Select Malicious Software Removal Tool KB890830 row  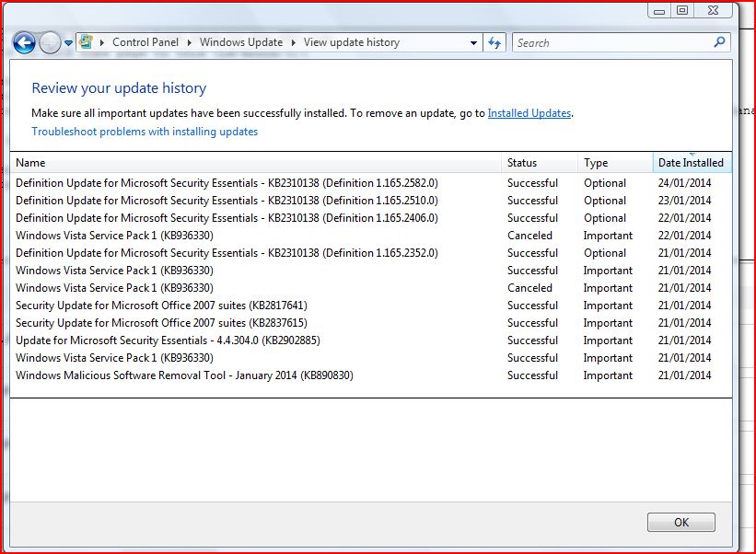[370, 375]
